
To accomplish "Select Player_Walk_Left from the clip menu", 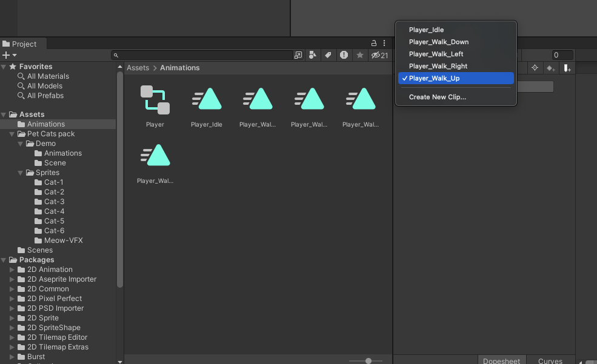I will 436,54.
